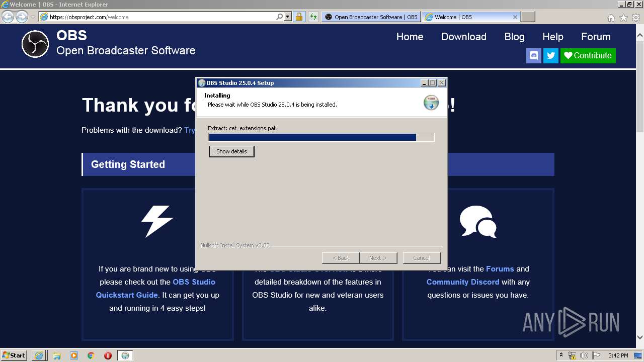This screenshot has height=362, width=644.
Task: Click the Getting Started heading
Action: [x=128, y=164]
